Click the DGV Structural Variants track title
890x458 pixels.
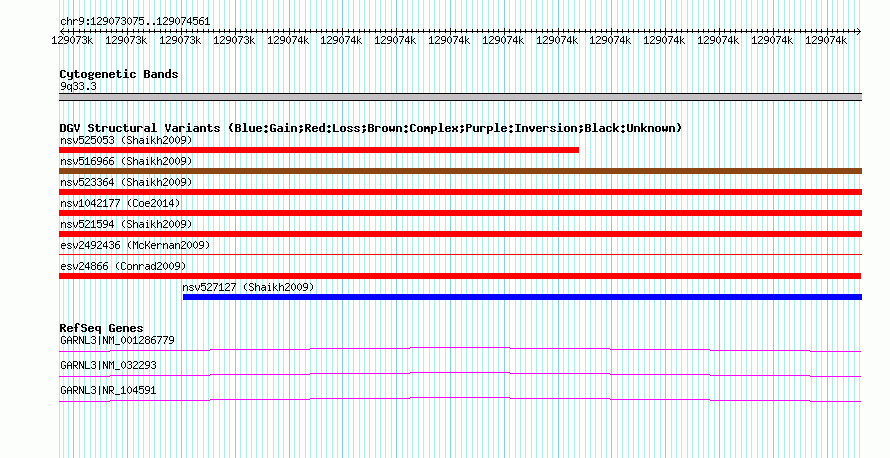(371, 128)
